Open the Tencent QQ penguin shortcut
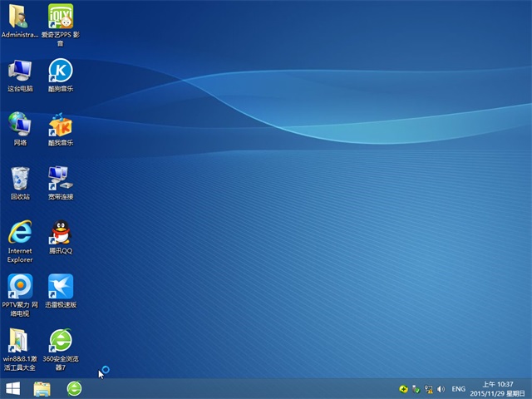Image resolution: width=532 pixels, height=399 pixels. [61, 233]
